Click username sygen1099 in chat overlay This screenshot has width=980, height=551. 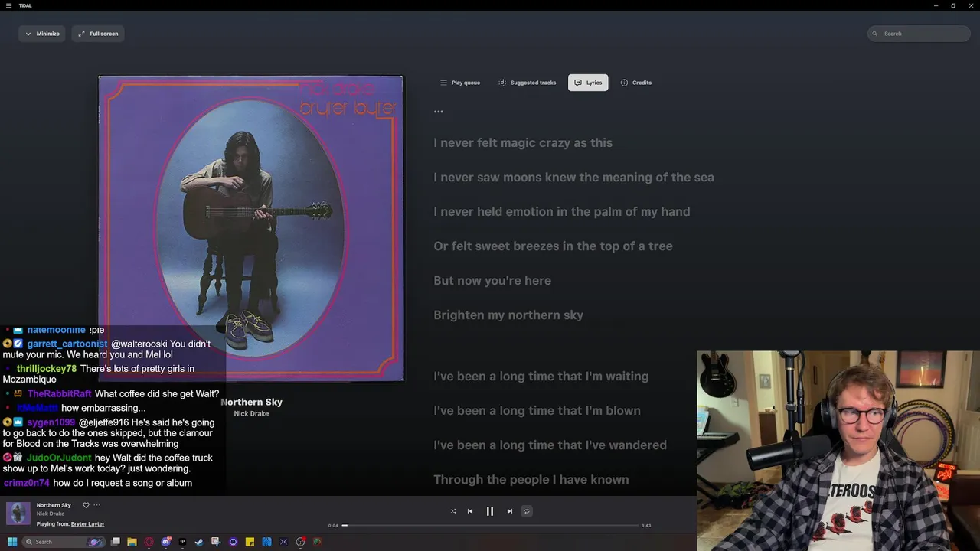51,422
